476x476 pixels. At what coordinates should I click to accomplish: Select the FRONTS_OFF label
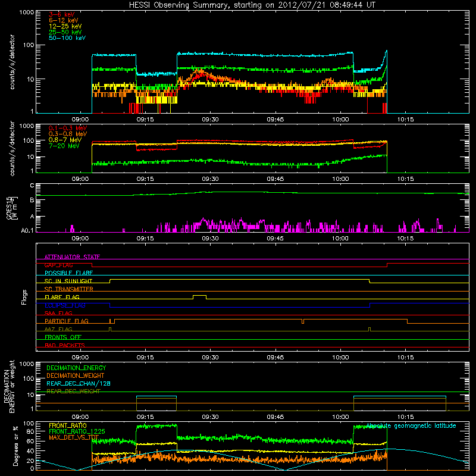[x=63, y=337]
